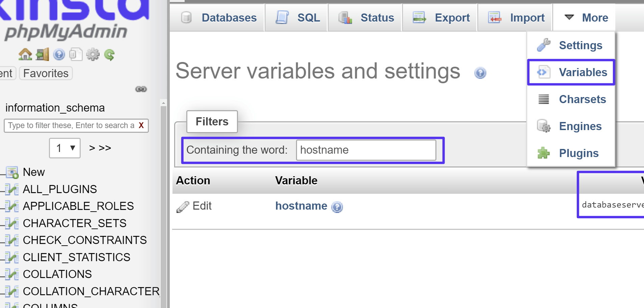Open Engines from the More menu

pos(580,126)
